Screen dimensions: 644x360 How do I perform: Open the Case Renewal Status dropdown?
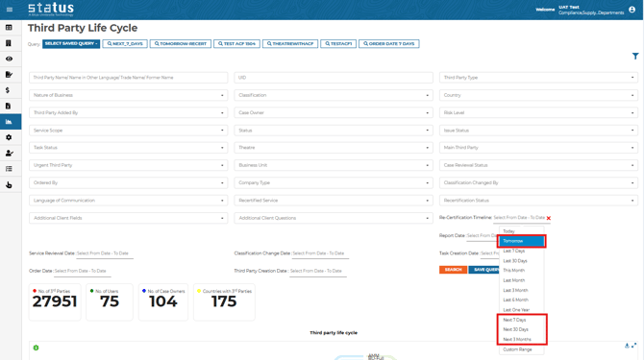538,165
